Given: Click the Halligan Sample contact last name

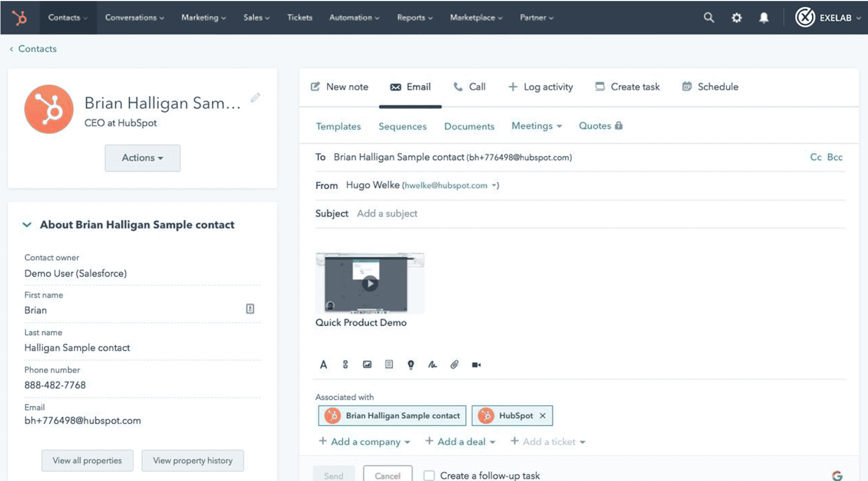Looking at the screenshot, I should [x=77, y=348].
